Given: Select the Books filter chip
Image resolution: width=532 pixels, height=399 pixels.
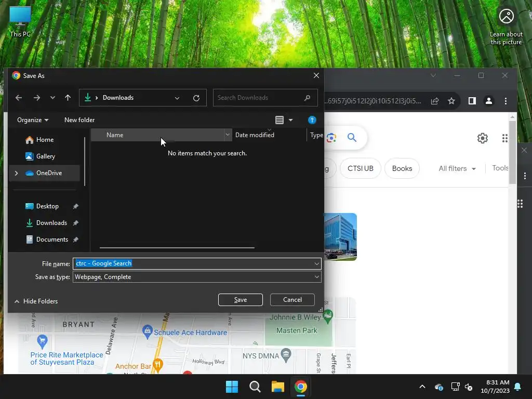Looking at the screenshot, I should [x=402, y=169].
